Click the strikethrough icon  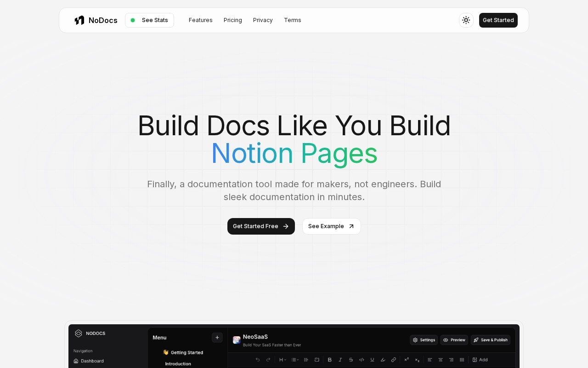click(x=351, y=360)
